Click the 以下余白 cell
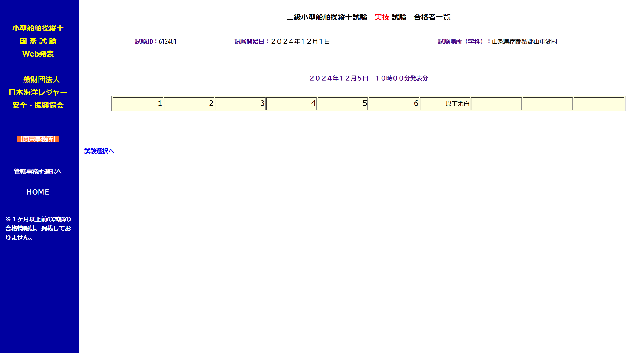Screen dimensions: 644x353 click(445, 103)
